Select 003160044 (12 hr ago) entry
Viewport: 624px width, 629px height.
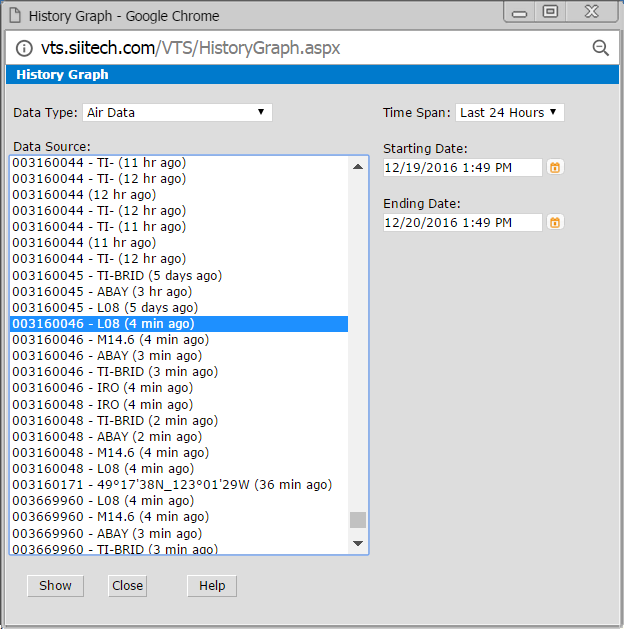tap(179, 195)
